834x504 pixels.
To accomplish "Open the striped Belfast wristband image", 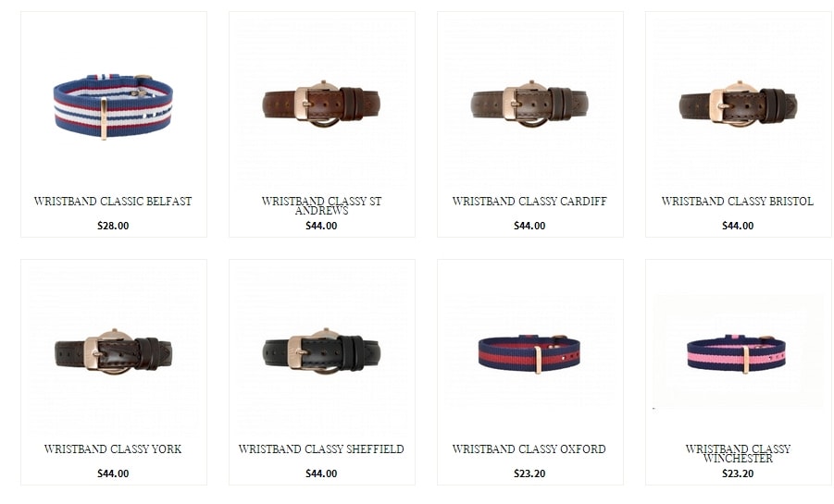I will (x=113, y=105).
